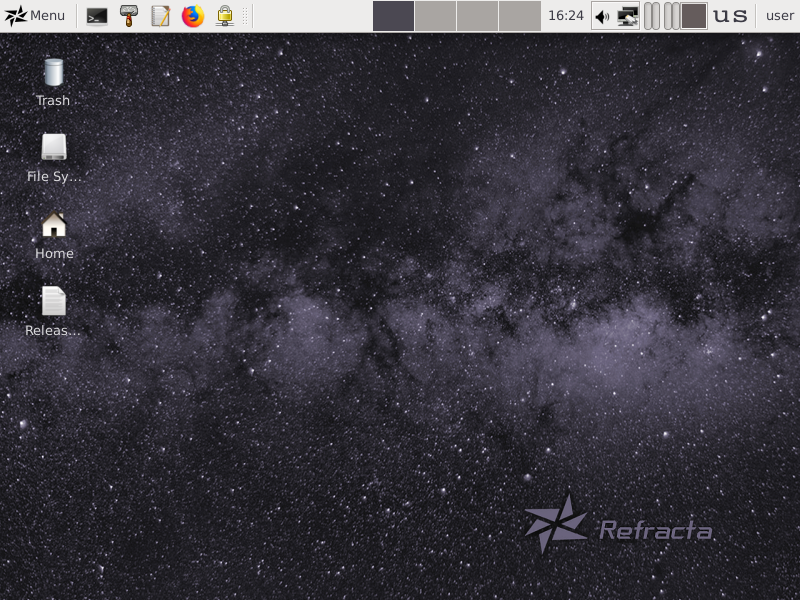Open the 'user' session menu
This screenshot has width=800, height=600.
pos(780,16)
